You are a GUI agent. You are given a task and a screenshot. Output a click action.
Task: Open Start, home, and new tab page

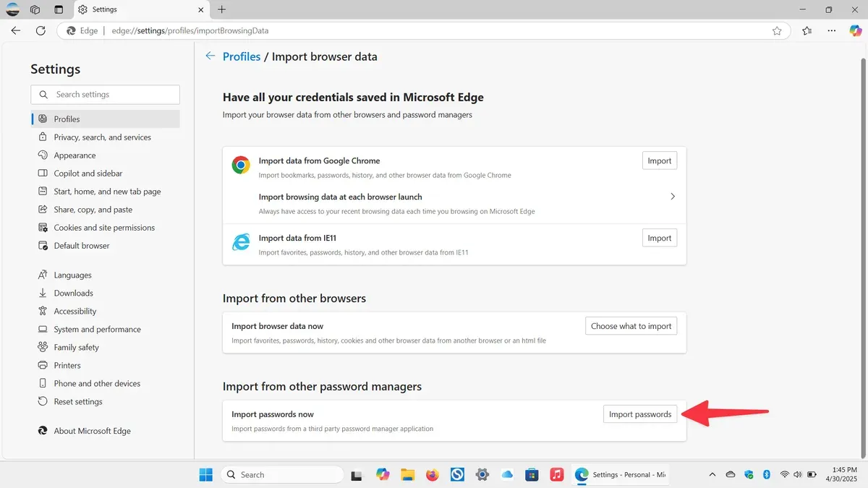click(106, 192)
